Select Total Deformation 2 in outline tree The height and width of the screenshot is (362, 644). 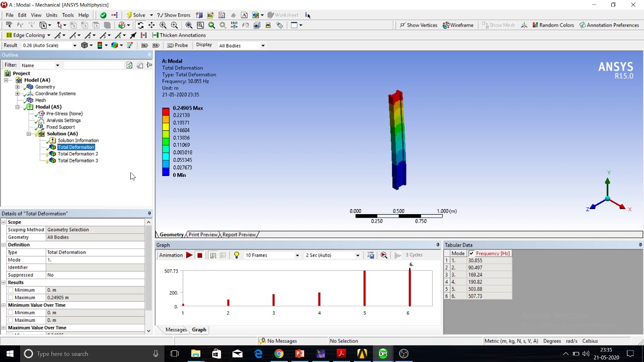coord(78,154)
